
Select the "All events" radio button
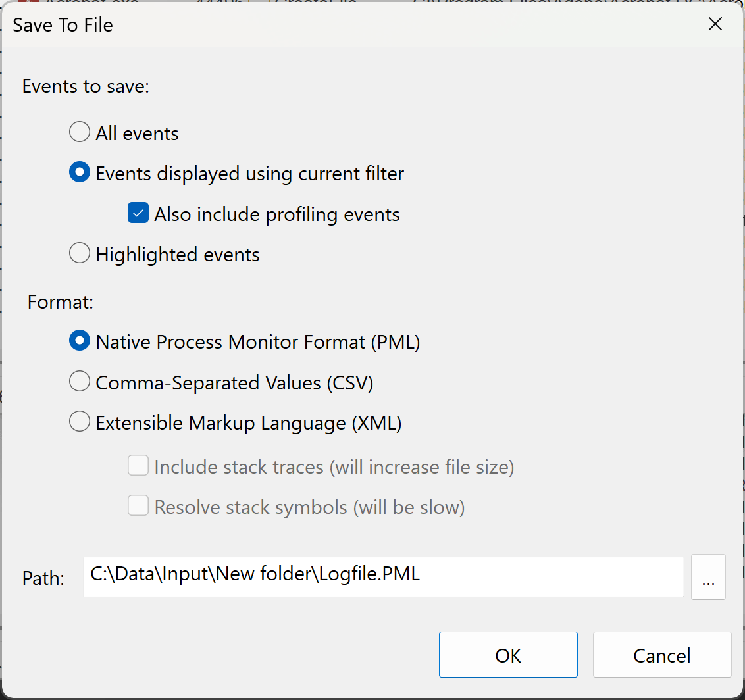[79, 132]
